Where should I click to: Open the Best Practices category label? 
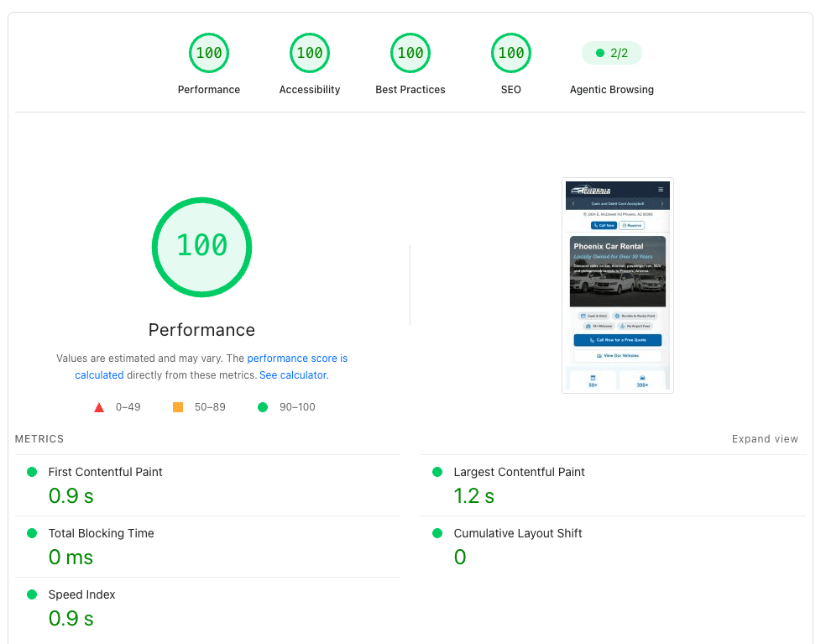point(410,90)
